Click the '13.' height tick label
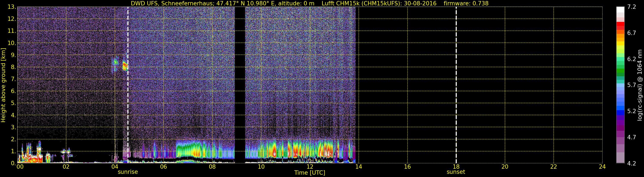Viewport: 644px width, 177px height. [x=12, y=7]
